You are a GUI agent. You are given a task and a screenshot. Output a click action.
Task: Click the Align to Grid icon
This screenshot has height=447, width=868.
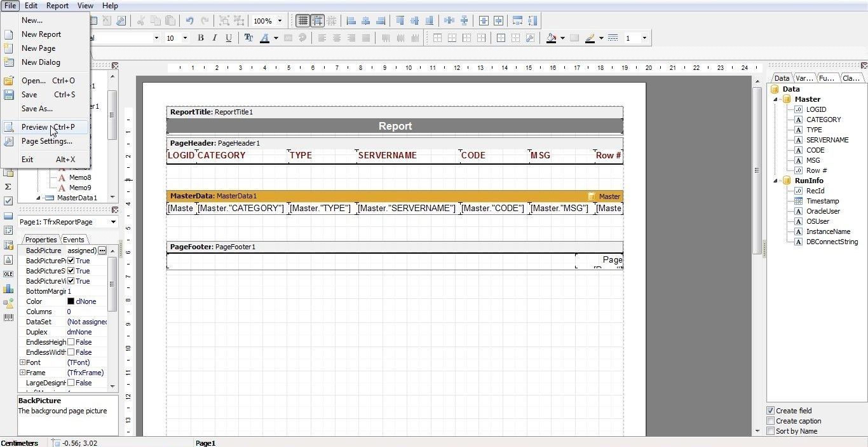(x=317, y=20)
